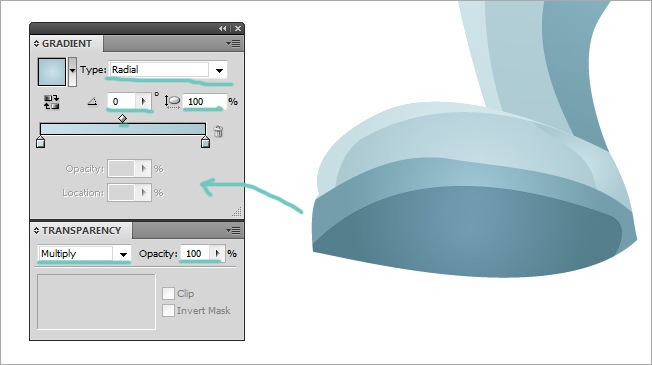Image resolution: width=652 pixels, height=365 pixels.
Task: Open the Gradient panel options menu
Action: pyautogui.click(x=233, y=43)
